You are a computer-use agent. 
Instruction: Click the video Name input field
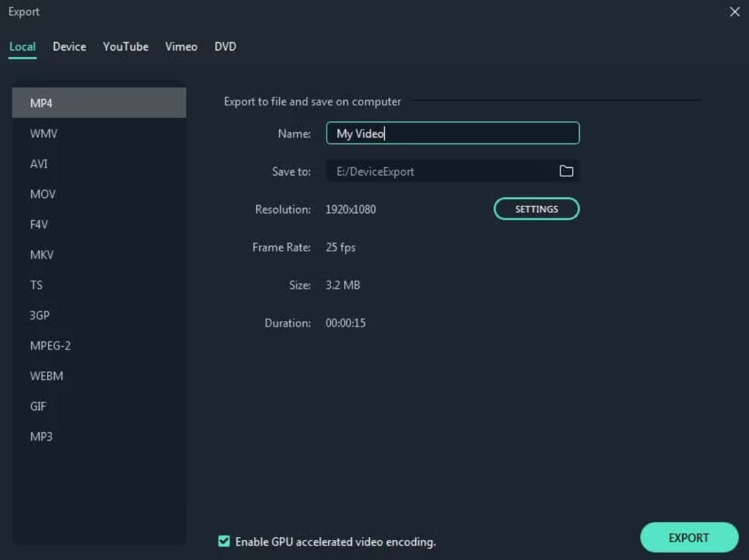(x=453, y=133)
